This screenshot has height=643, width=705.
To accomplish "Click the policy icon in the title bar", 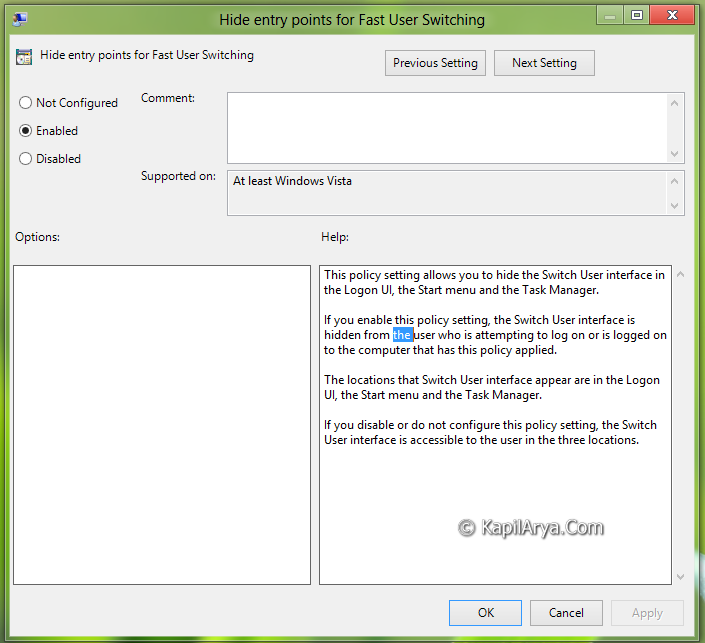I will tap(20, 19).
